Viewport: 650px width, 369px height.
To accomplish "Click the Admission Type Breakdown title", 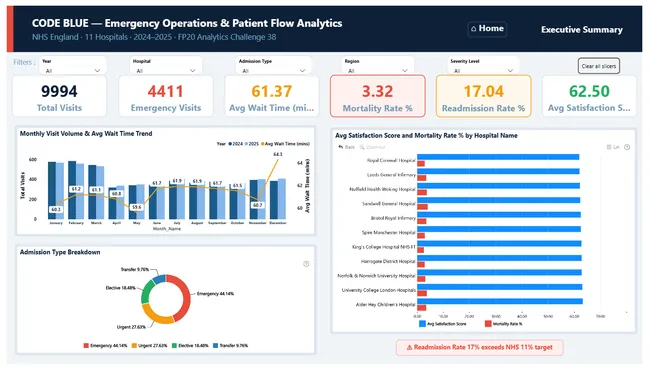I will click(60, 252).
